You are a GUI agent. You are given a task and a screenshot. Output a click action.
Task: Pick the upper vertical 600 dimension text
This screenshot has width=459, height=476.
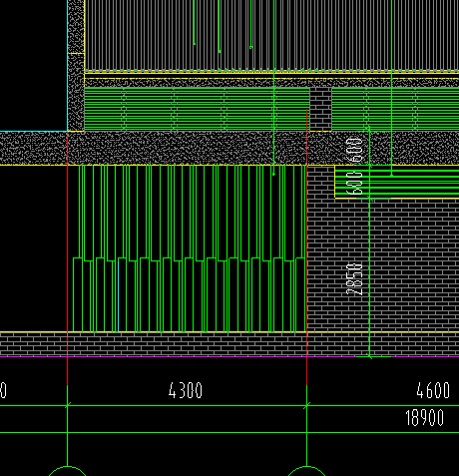(x=354, y=150)
